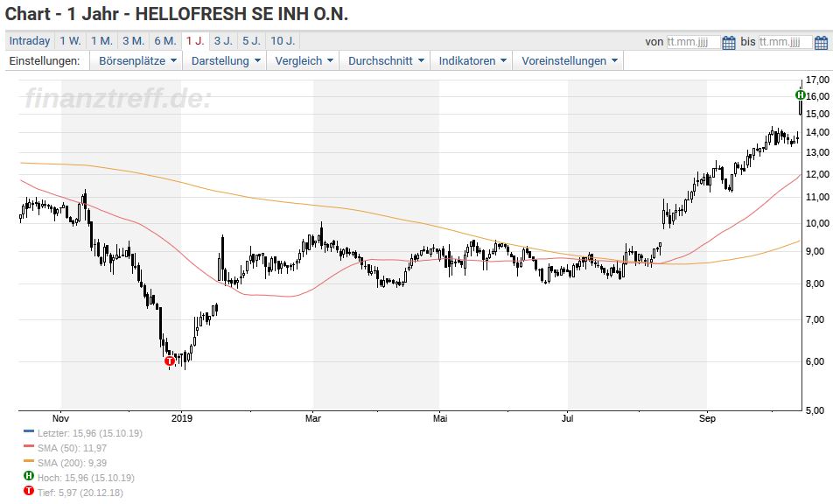Click the red SMA (50) legend swatch
The height and width of the screenshot is (504, 833).
(x=29, y=446)
